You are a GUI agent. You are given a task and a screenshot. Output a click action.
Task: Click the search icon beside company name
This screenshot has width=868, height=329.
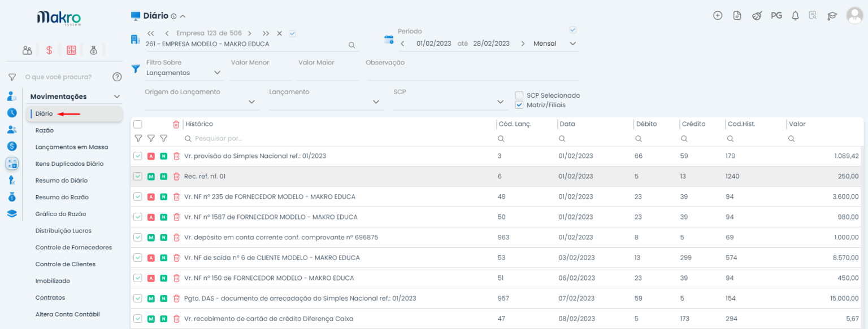351,45
